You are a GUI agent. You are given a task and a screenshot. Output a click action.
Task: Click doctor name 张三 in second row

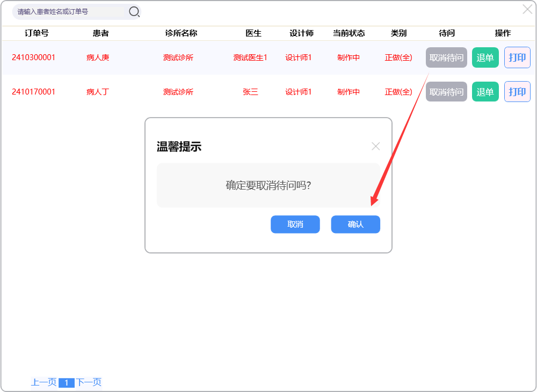(x=250, y=92)
